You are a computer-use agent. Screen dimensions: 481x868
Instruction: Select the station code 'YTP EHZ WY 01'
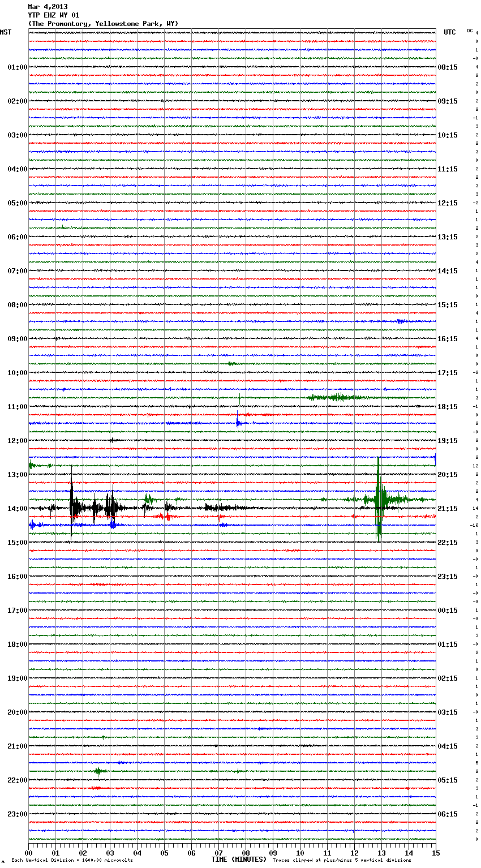tap(54, 15)
